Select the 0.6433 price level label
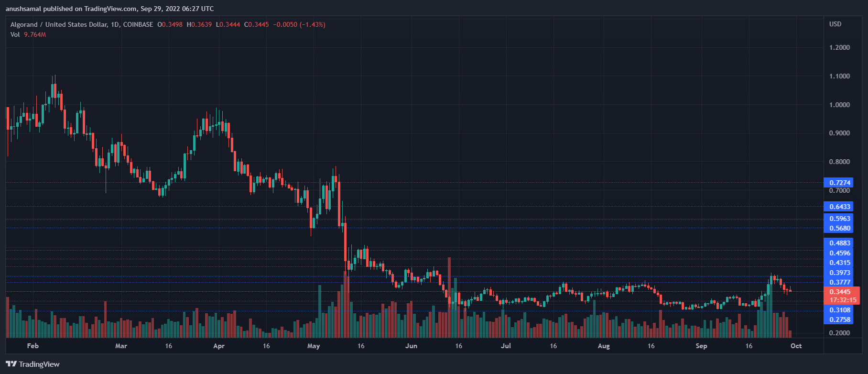The width and height of the screenshot is (868, 374). click(838, 207)
